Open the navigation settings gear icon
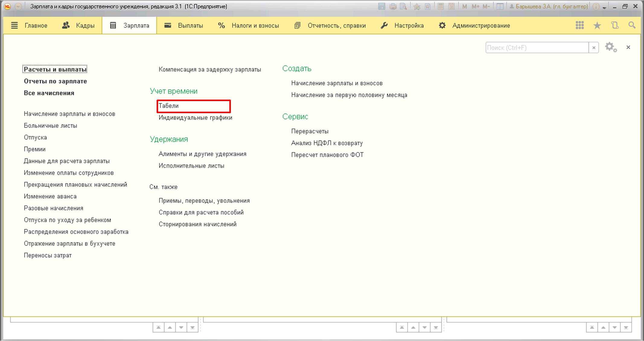 [611, 47]
